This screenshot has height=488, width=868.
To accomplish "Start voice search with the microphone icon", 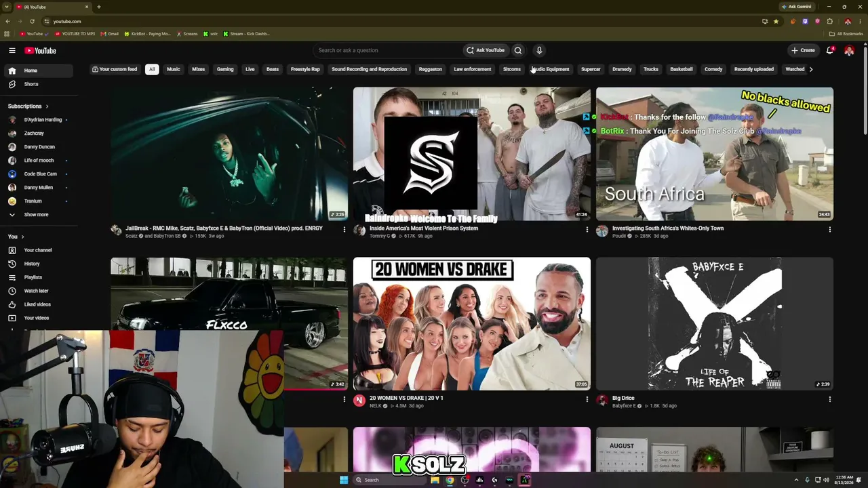I will pyautogui.click(x=539, y=50).
